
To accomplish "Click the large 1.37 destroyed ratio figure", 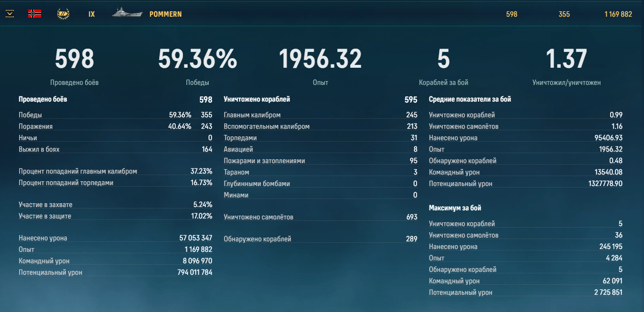I will (x=566, y=60).
